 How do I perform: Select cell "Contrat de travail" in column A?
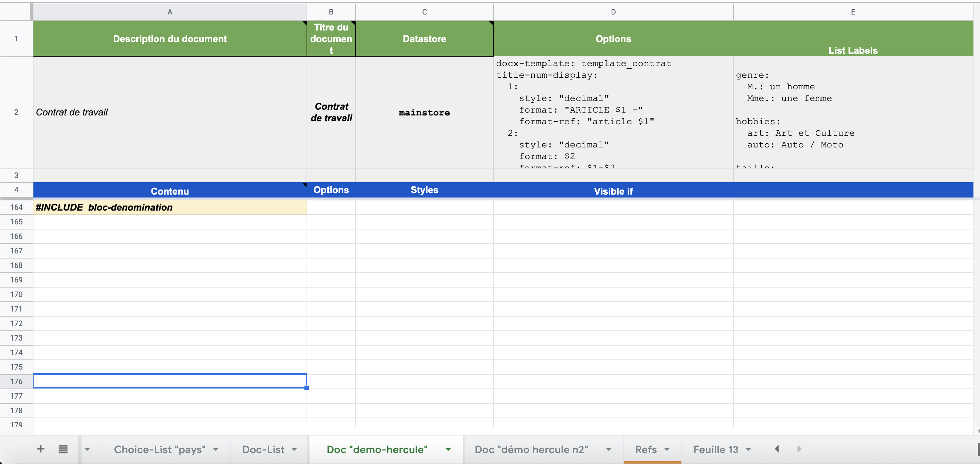pos(170,112)
